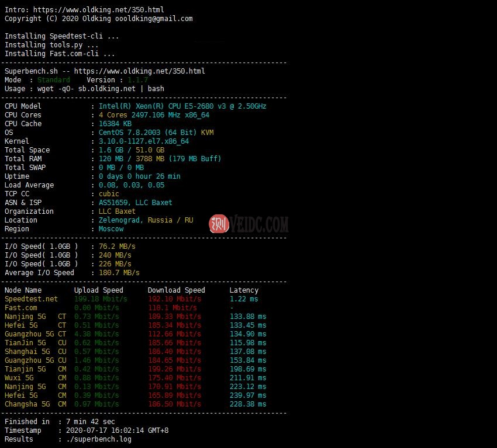497x448 pixels.
Task: Click the version number 1.1.7
Action: [137, 80]
